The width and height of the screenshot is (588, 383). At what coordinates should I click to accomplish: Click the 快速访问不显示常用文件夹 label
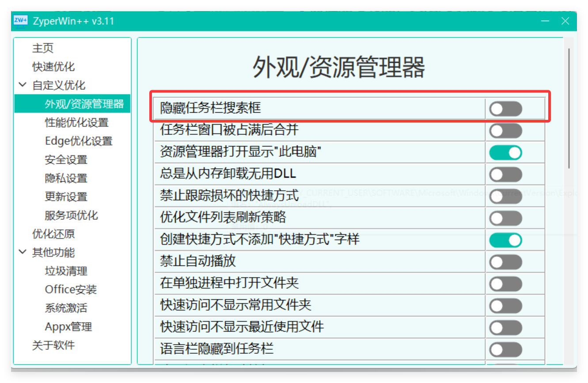[235, 305]
